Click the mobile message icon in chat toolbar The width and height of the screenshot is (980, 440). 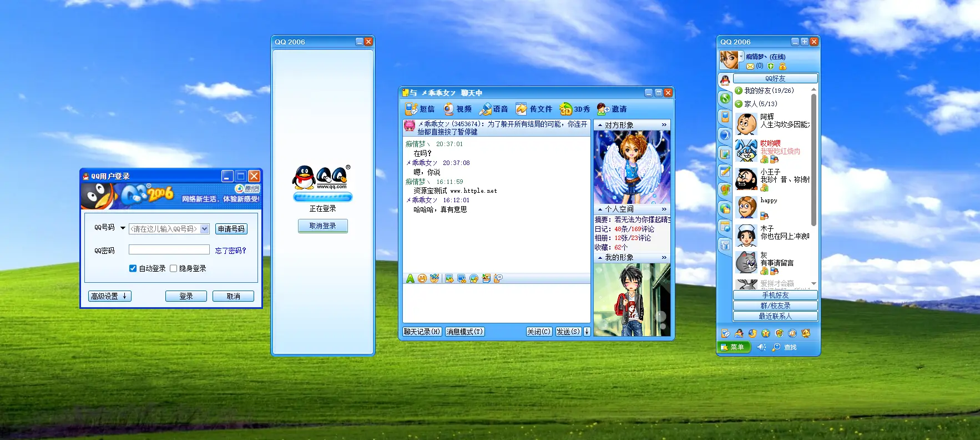coord(498,278)
